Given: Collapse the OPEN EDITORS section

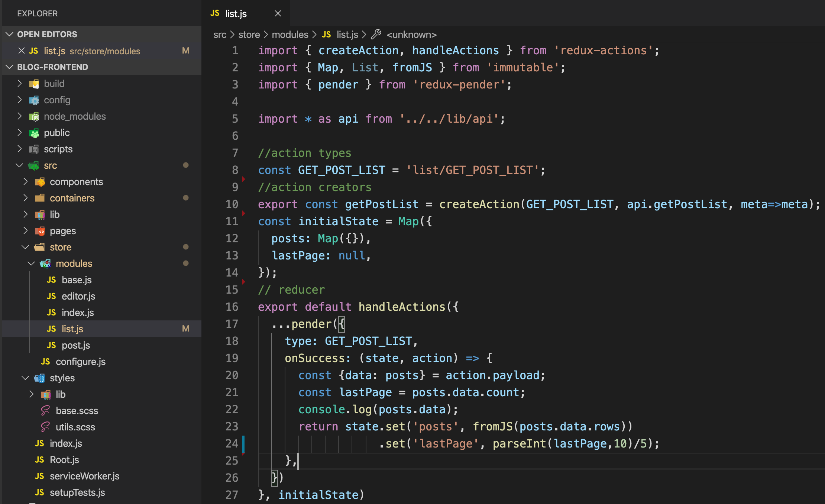Looking at the screenshot, I should click(10, 34).
